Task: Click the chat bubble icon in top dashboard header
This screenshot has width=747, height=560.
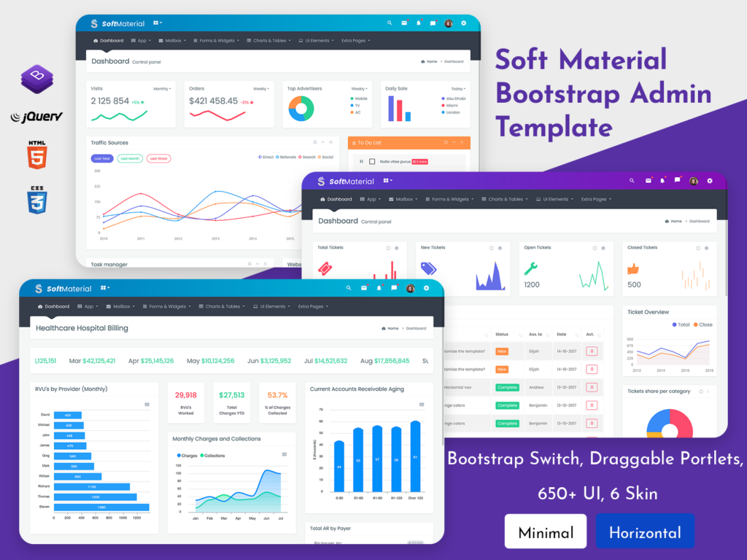Action: tap(433, 23)
